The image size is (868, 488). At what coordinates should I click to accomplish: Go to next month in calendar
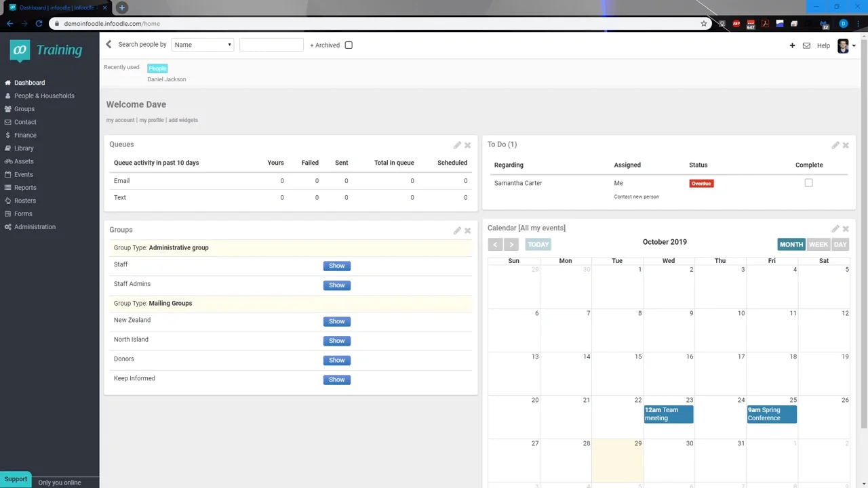click(x=511, y=245)
